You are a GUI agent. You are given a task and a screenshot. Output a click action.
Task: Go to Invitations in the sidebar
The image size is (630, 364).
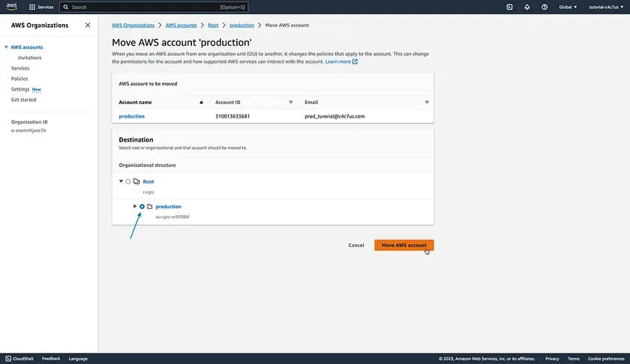pos(29,58)
